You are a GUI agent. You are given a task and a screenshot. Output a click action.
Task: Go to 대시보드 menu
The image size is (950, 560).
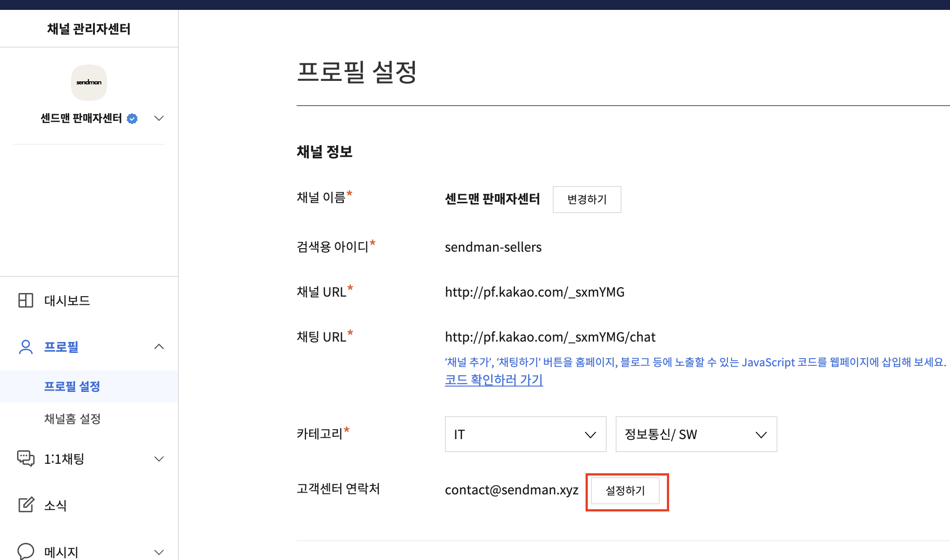[x=67, y=301]
